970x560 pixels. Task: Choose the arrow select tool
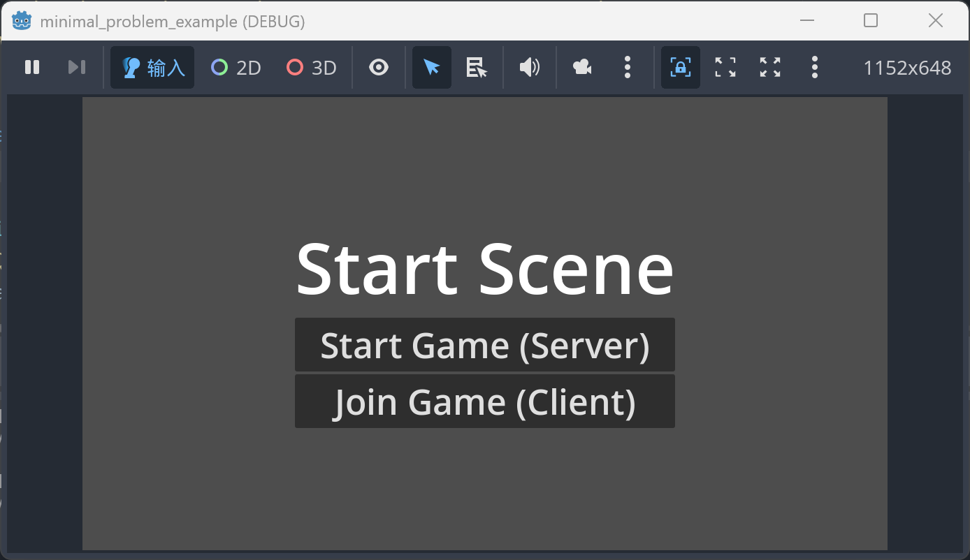click(432, 67)
